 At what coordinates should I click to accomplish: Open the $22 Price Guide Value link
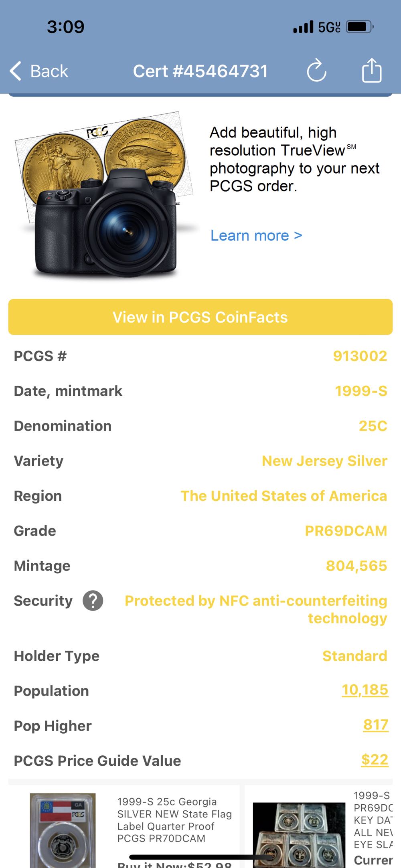[375, 760]
